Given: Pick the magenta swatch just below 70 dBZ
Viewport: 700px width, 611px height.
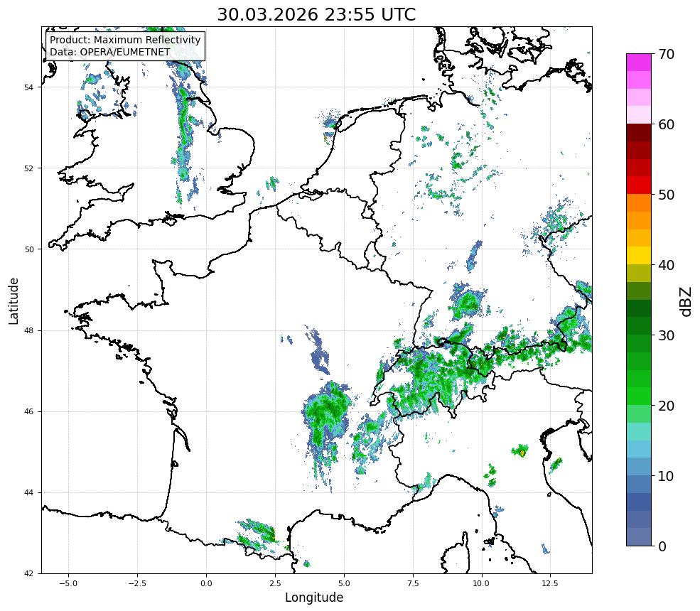Looking at the screenshot, I should [638, 63].
